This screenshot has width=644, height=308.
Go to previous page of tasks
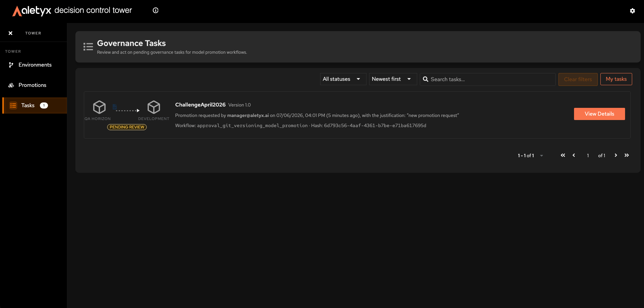(x=574, y=155)
